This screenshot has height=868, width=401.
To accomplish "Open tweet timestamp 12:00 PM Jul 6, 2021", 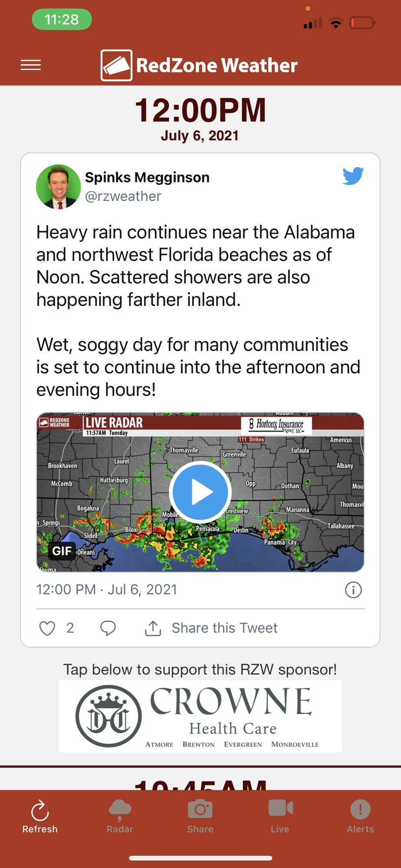I will [107, 589].
